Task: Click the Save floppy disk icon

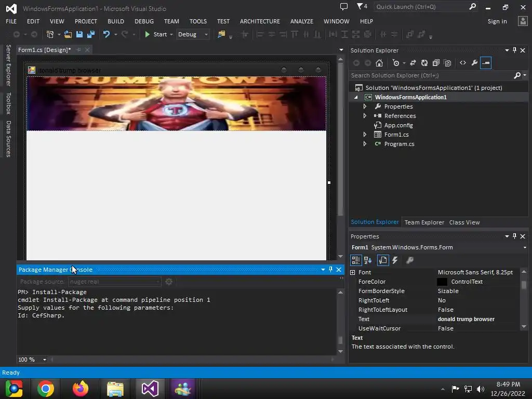Action: click(x=79, y=34)
